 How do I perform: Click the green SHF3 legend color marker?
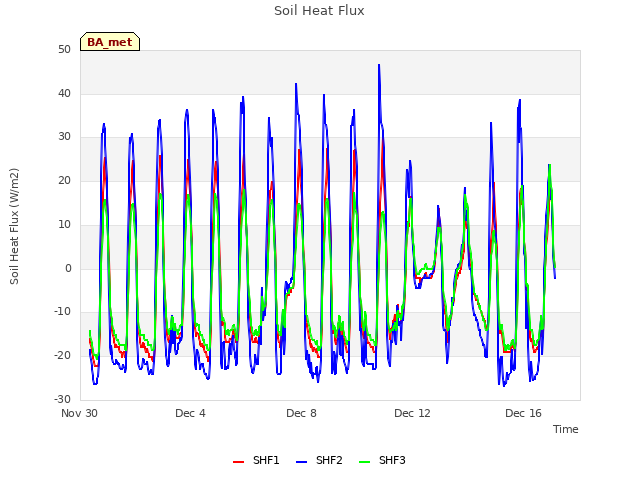364,462
